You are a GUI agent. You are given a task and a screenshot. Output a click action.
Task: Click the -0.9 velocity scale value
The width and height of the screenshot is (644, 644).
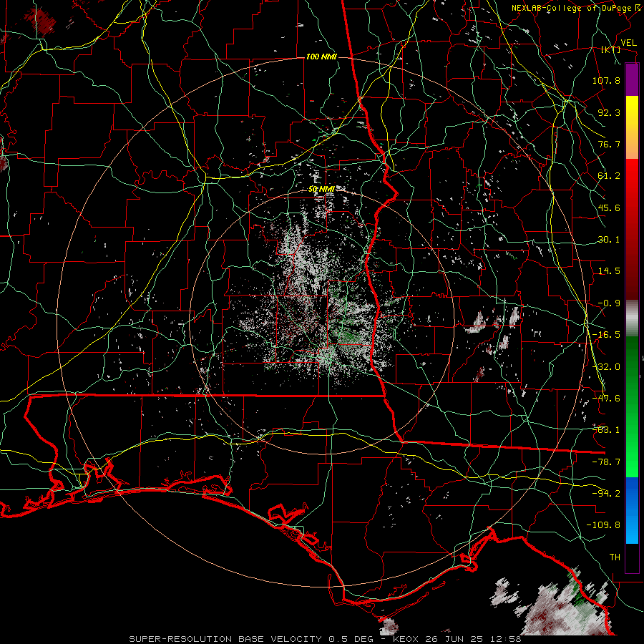point(609,303)
